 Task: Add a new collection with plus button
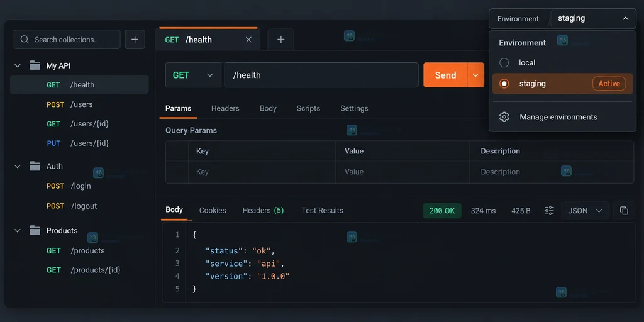pyautogui.click(x=135, y=40)
